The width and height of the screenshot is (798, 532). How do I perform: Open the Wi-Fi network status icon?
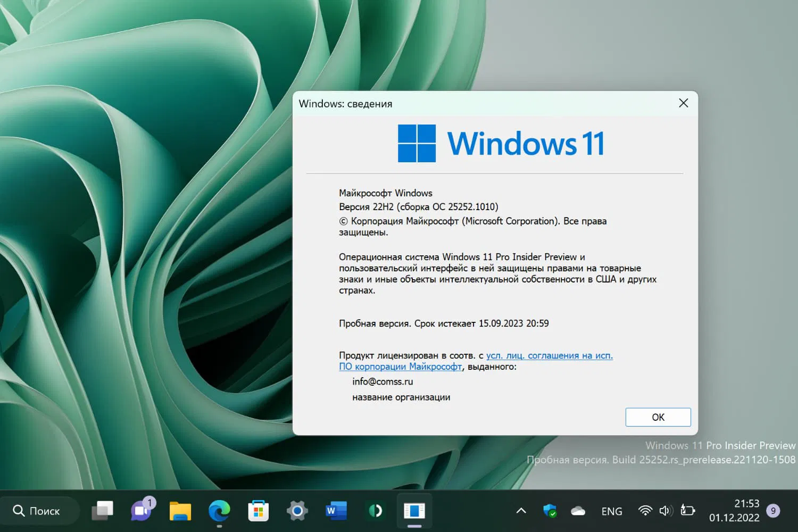click(x=645, y=511)
